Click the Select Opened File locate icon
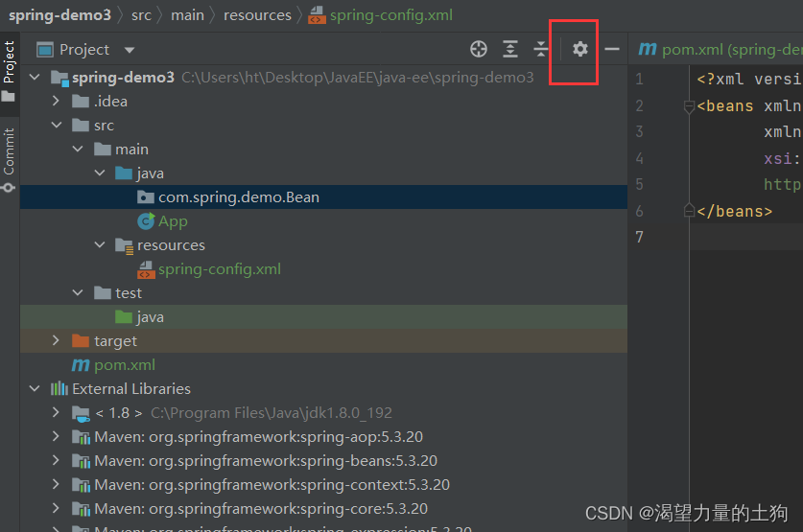This screenshot has width=803, height=532. pos(479,49)
